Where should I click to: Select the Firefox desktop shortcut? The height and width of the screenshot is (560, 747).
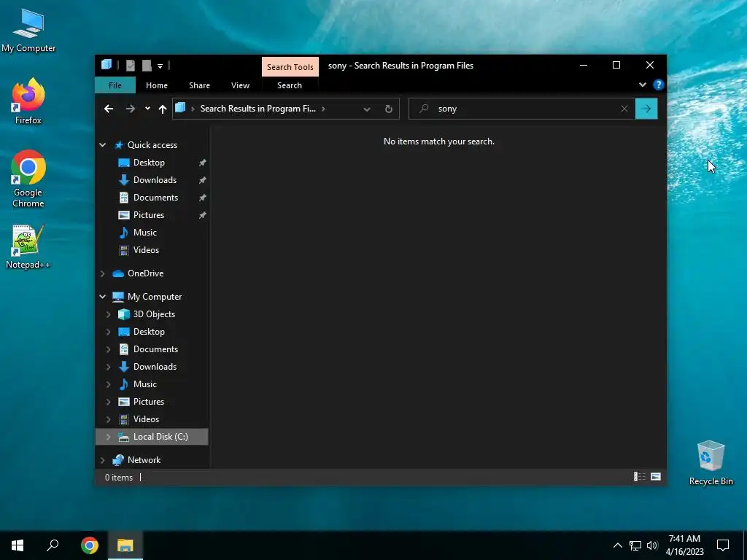click(x=28, y=101)
